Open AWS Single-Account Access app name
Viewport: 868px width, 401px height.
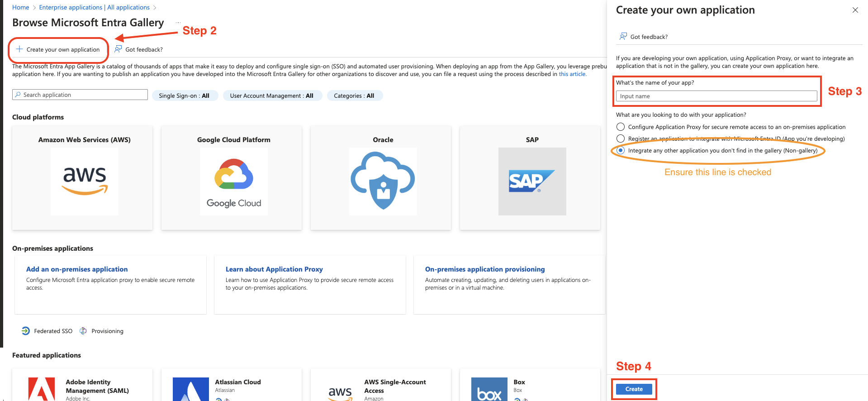[x=395, y=387]
